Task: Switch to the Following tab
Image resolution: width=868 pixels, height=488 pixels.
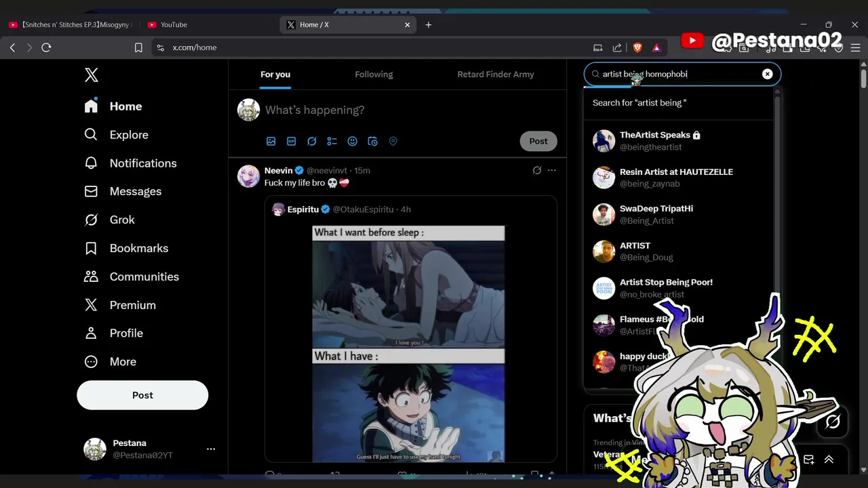Action: pos(374,75)
